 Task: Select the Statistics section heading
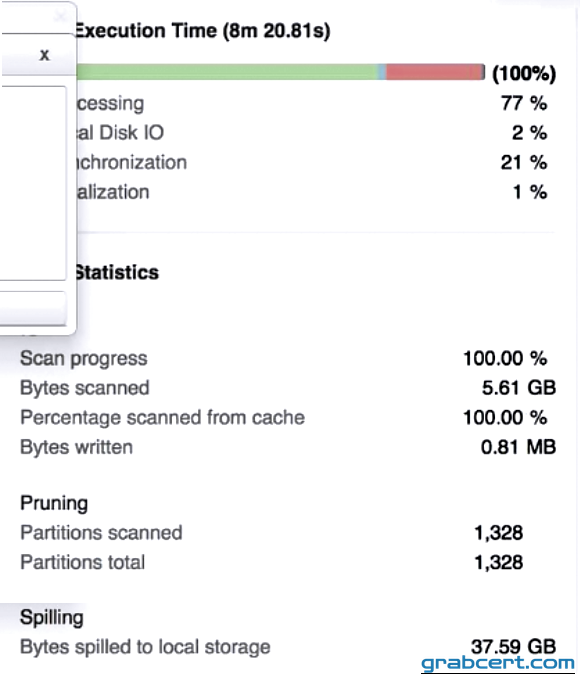[x=117, y=273]
